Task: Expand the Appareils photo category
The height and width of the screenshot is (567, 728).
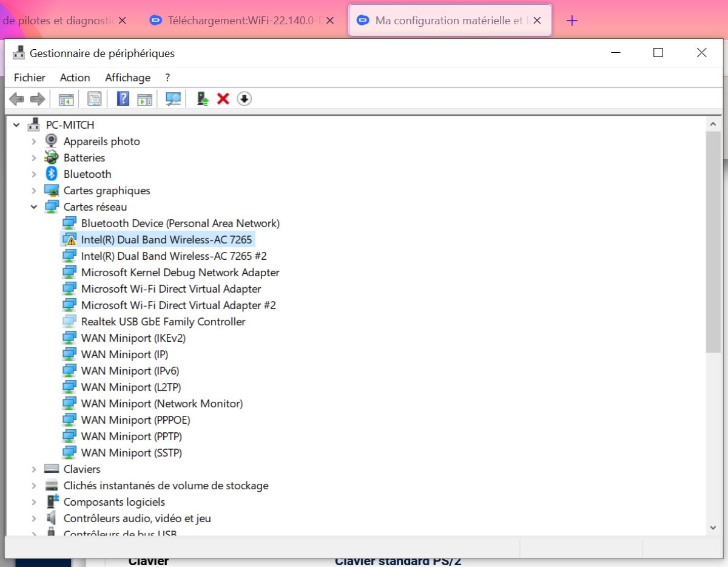Action: (34, 141)
